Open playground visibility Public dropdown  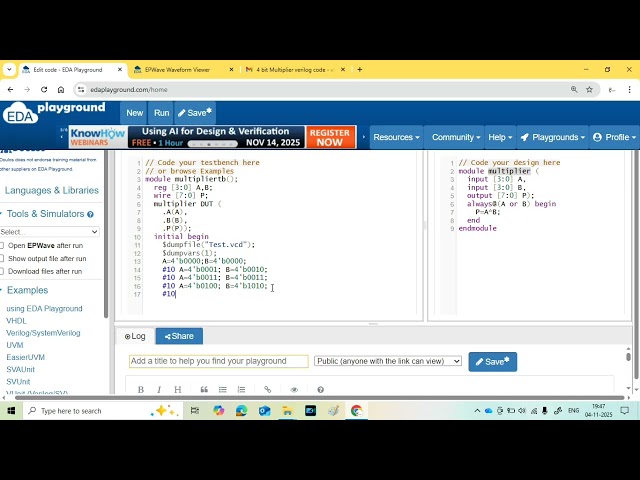(388, 361)
